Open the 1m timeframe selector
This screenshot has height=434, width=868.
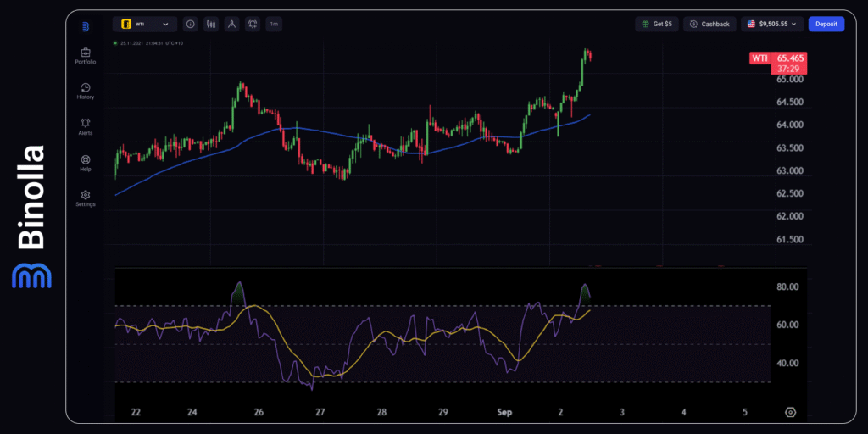tap(274, 25)
